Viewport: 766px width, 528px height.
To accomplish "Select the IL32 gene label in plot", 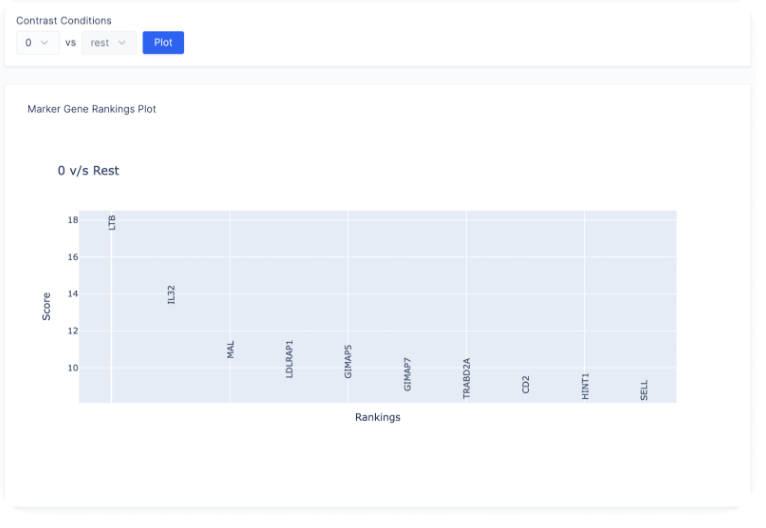I will coord(171,295).
